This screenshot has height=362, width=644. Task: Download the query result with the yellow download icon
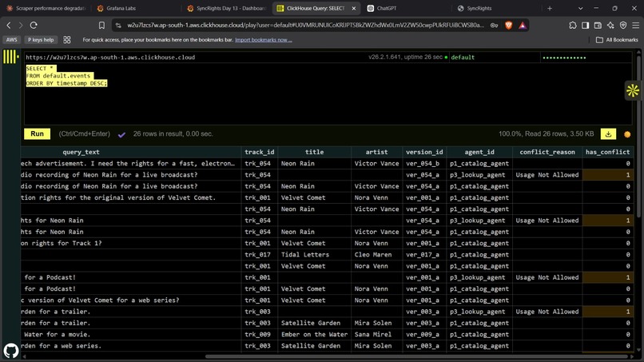pyautogui.click(x=608, y=134)
